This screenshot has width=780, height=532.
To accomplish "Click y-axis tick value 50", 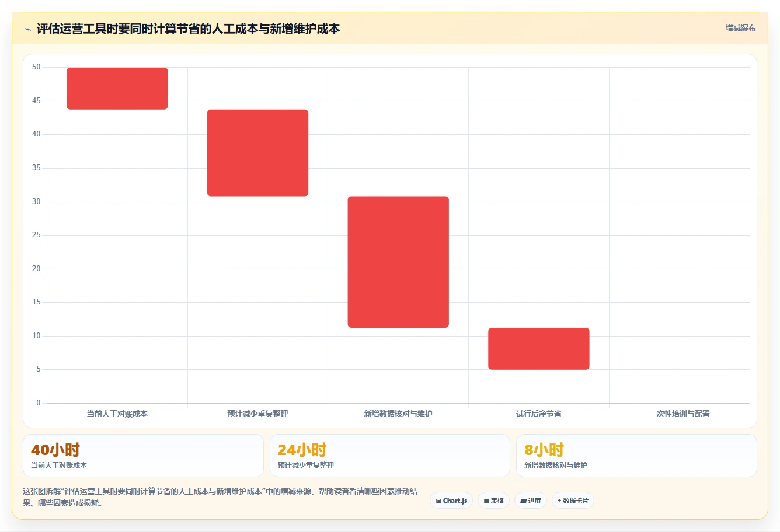I will [x=36, y=67].
